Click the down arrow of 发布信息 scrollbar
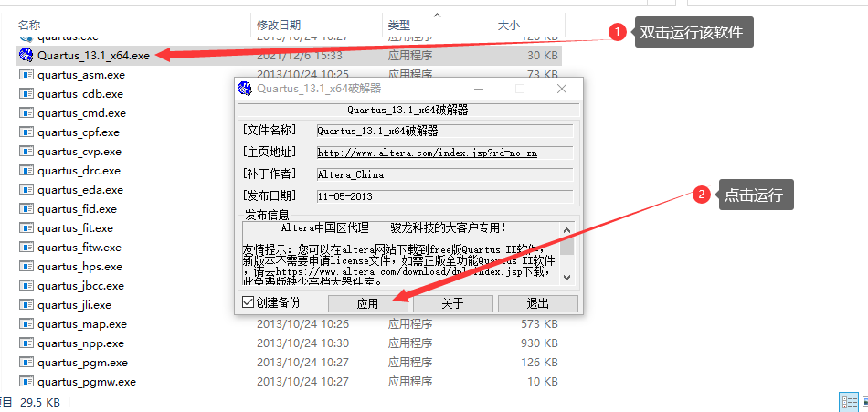868x412 pixels. [x=566, y=277]
